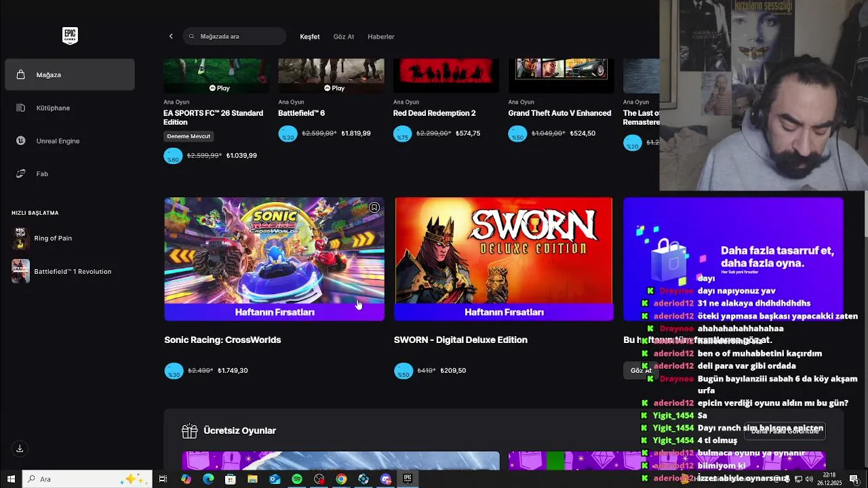Open Spotify from the taskbar
The image size is (868, 488).
tap(297, 479)
